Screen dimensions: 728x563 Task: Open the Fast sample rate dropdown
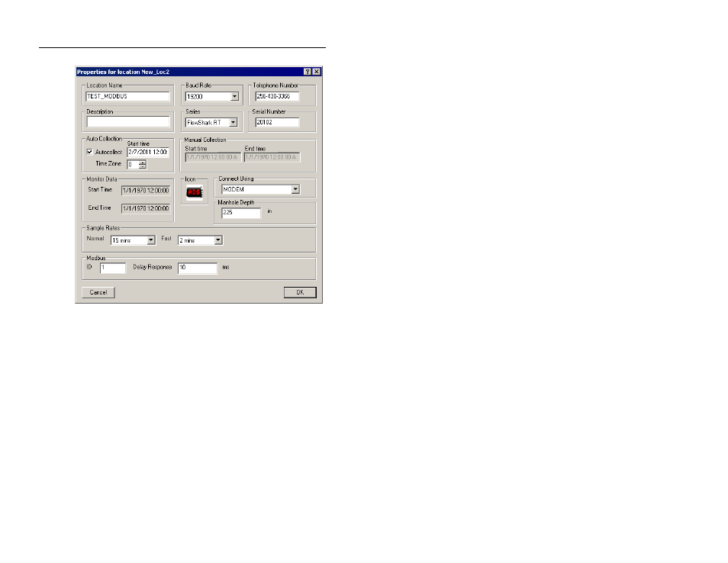tap(217, 240)
